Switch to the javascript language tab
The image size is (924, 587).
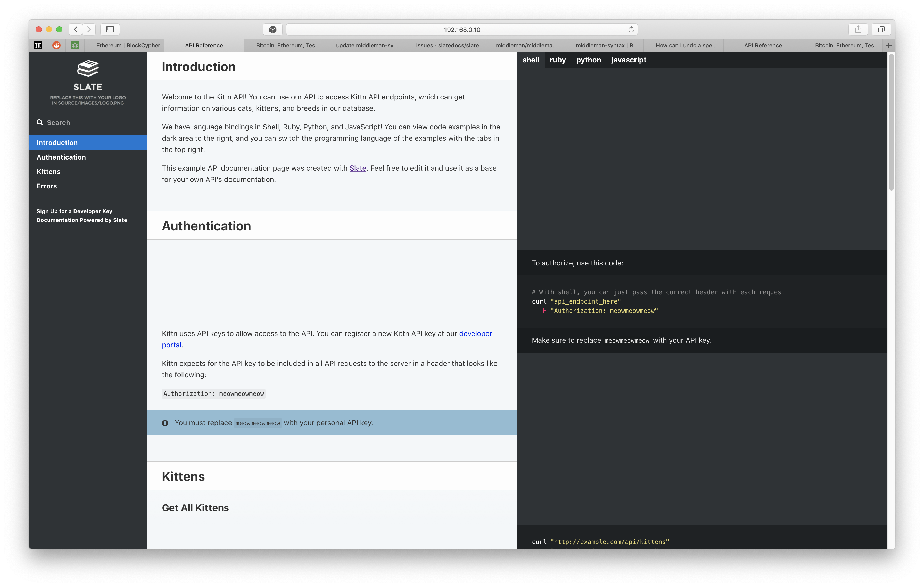click(x=629, y=60)
